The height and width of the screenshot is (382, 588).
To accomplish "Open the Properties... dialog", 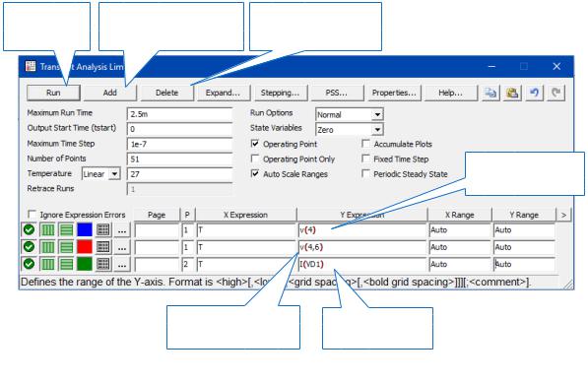I will click(394, 93).
